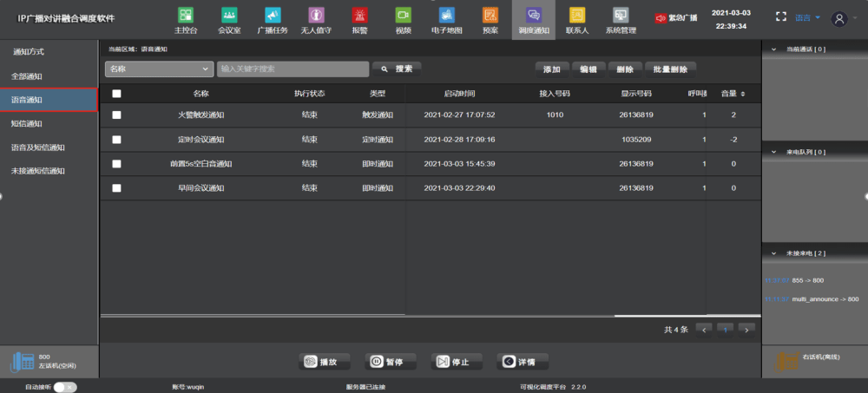Click the fullscreen icon in top bar
This screenshot has width=868, height=393.
[x=780, y=17]
